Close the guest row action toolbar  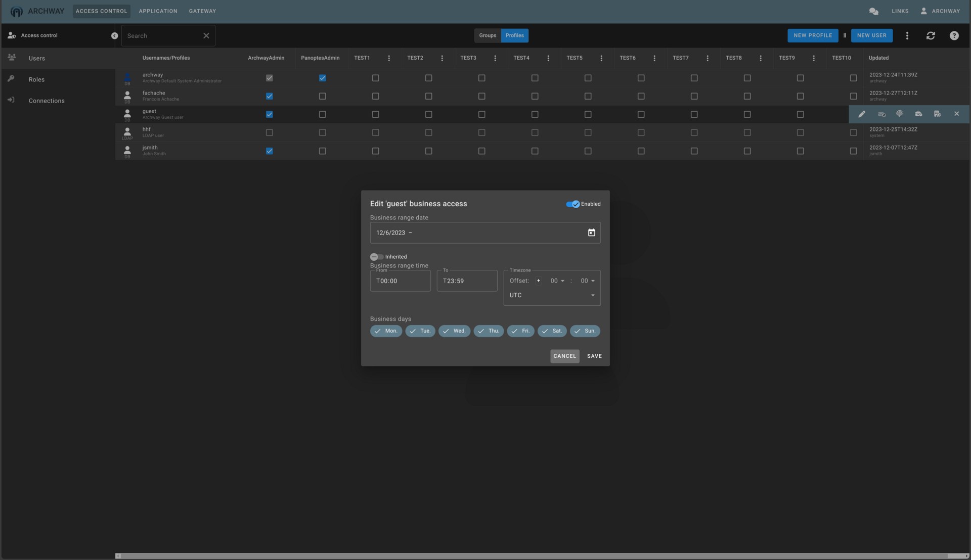[x=956, y=114]
